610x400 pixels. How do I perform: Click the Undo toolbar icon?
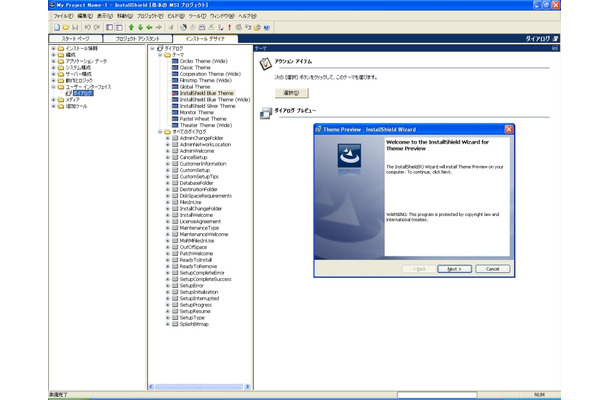click(x=87, y=27)
